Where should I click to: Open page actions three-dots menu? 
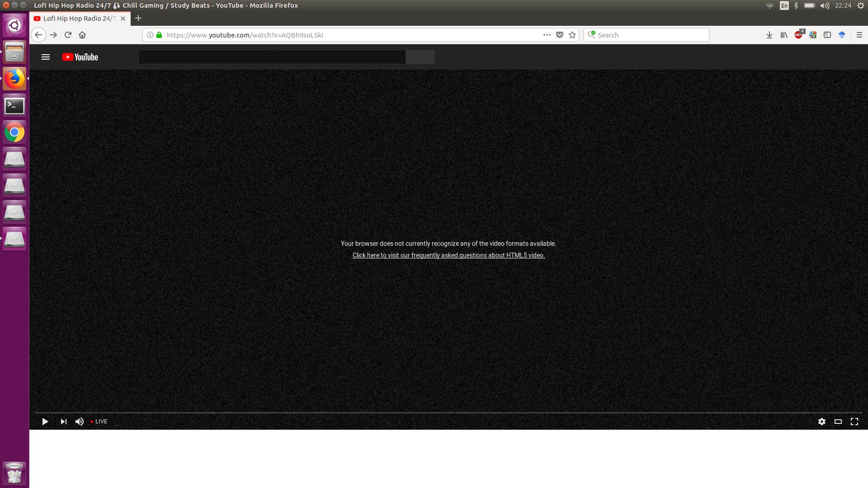(x=547, y=35)
